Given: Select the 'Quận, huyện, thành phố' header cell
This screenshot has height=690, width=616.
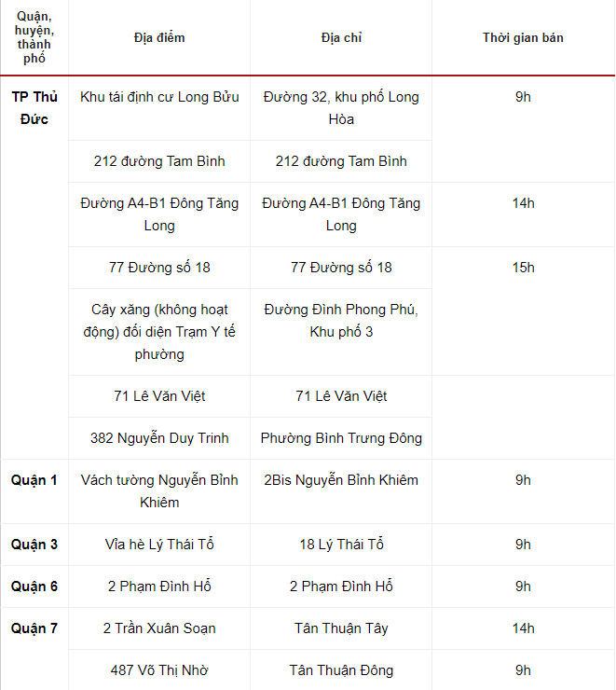Looking at the screenshot, I should 34,37.
